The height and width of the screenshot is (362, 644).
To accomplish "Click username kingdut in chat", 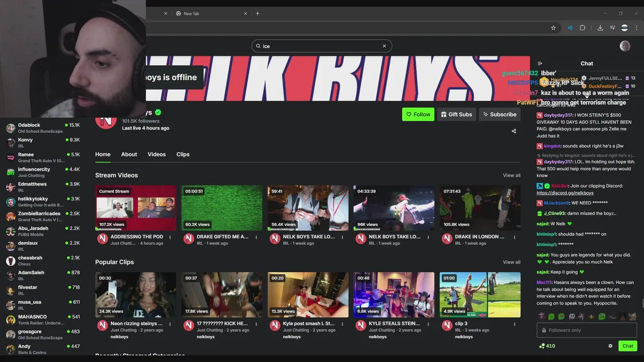I will pos(552,146).
